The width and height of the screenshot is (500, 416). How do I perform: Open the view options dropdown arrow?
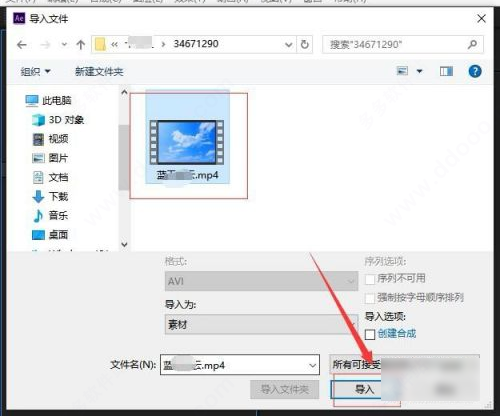click(420, 71)
